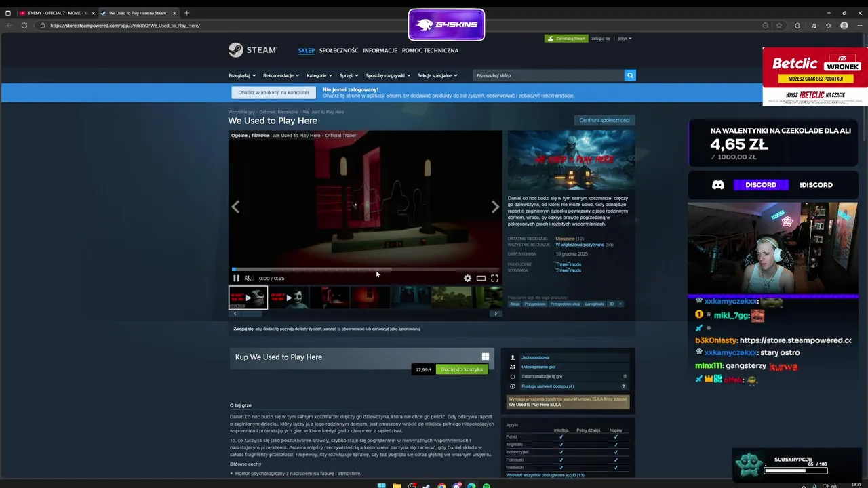The image size is (868, 488).
Task: Click the Przygodowe akcji tag
Action: click(x=566, y=304)
